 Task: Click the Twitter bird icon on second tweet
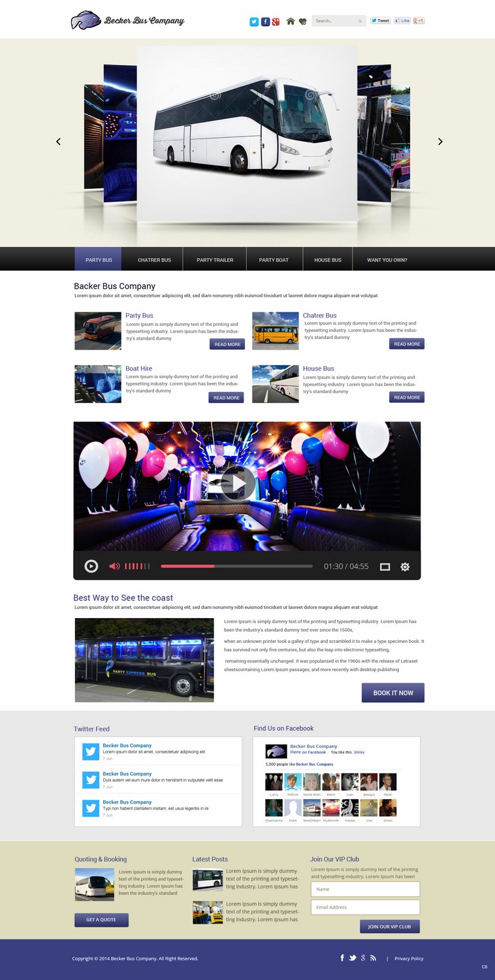point(90,779)
